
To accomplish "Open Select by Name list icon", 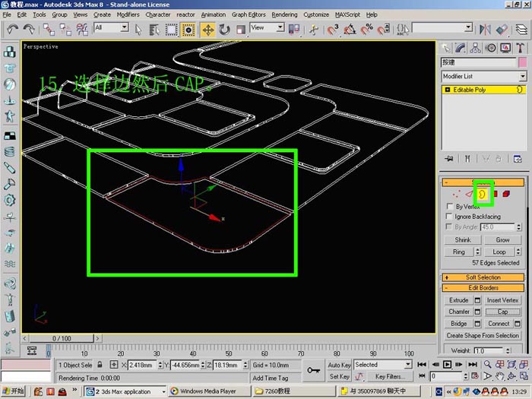I will coord(154,30).
